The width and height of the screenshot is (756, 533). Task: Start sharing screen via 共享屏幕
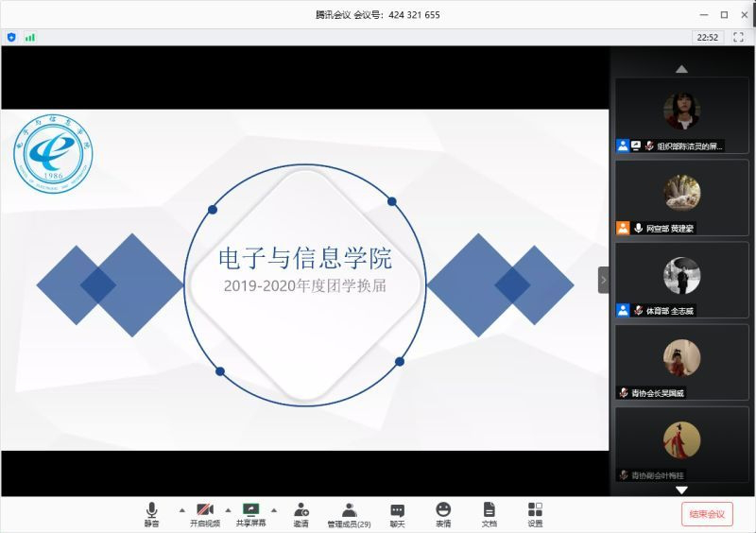click(250, 514)
